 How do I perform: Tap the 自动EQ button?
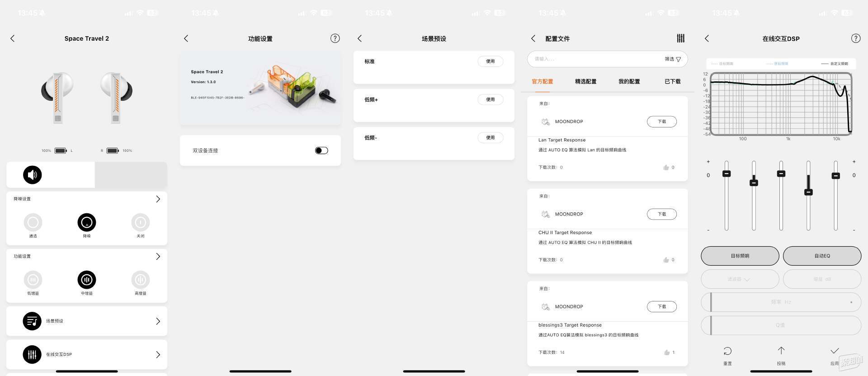[x=822, y=256]
